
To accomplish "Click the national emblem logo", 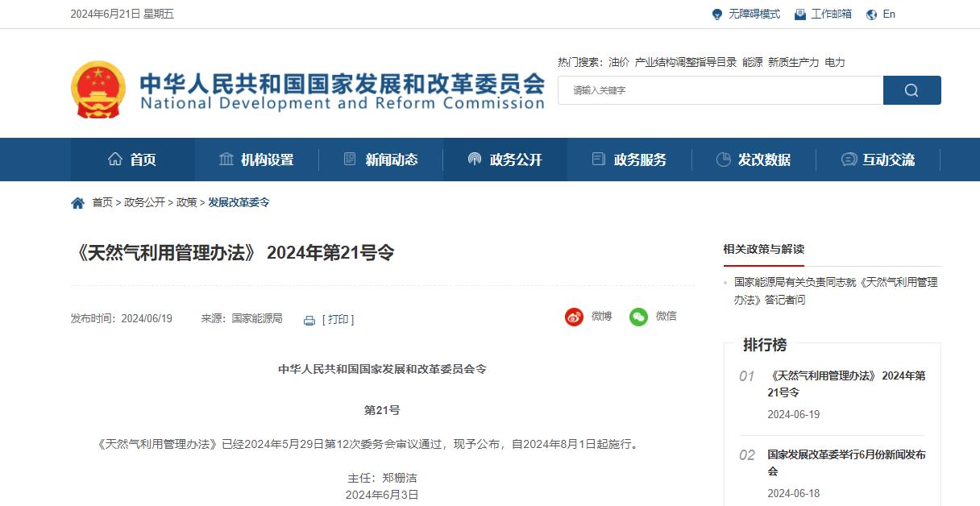I will pos(98,89).
